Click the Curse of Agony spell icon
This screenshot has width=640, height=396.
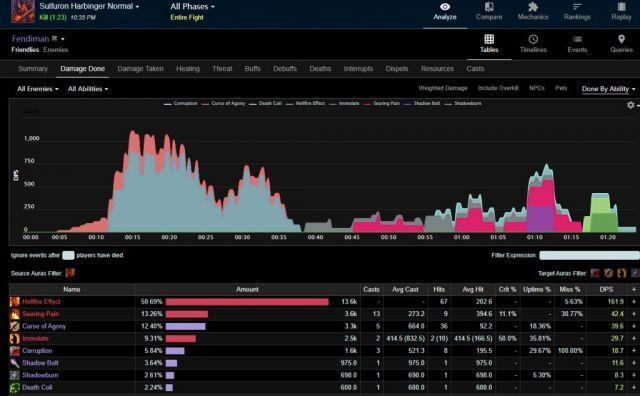tap(15, 326)
